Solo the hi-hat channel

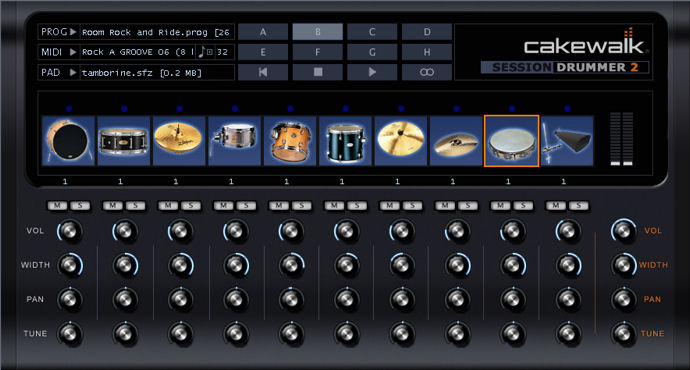click(x=191, y=205)
